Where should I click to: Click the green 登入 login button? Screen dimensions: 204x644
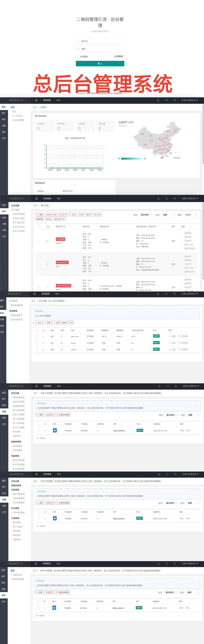point(100,64)
